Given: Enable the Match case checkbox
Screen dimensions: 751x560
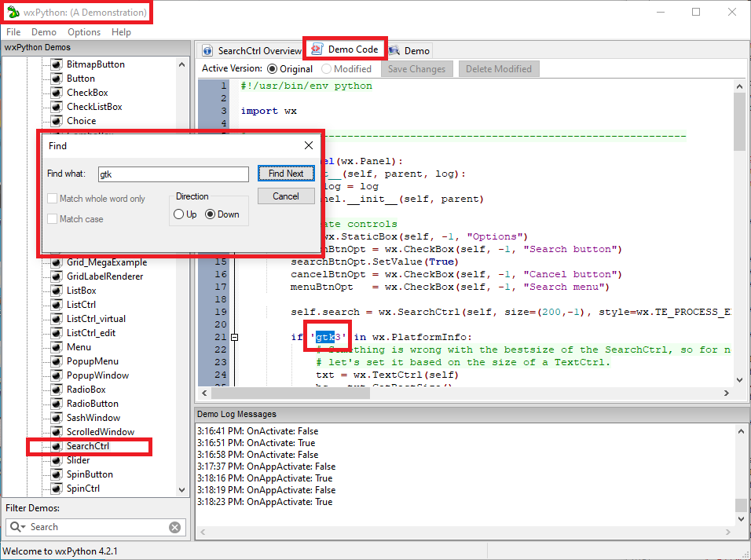Looking at the screenshot, I should [x=52, y=219].
